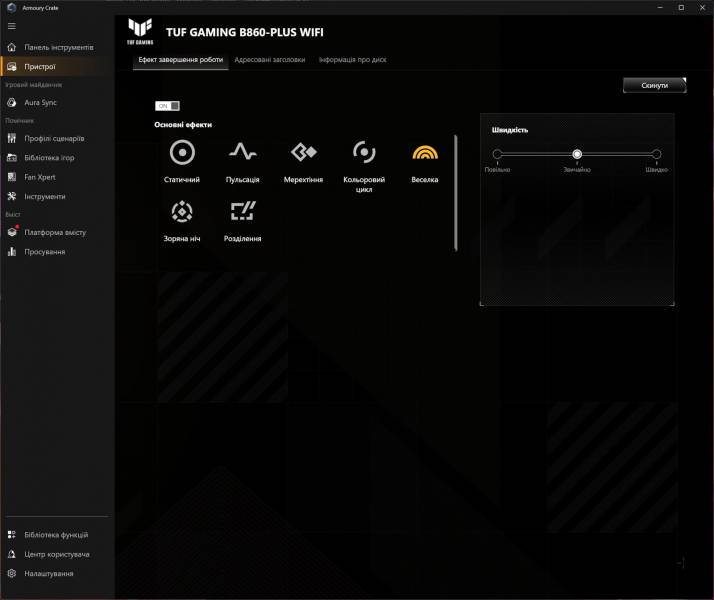Click the Звичайно speed slider handle
Viewport: 714px width, 600px height.
click(577, 154)
